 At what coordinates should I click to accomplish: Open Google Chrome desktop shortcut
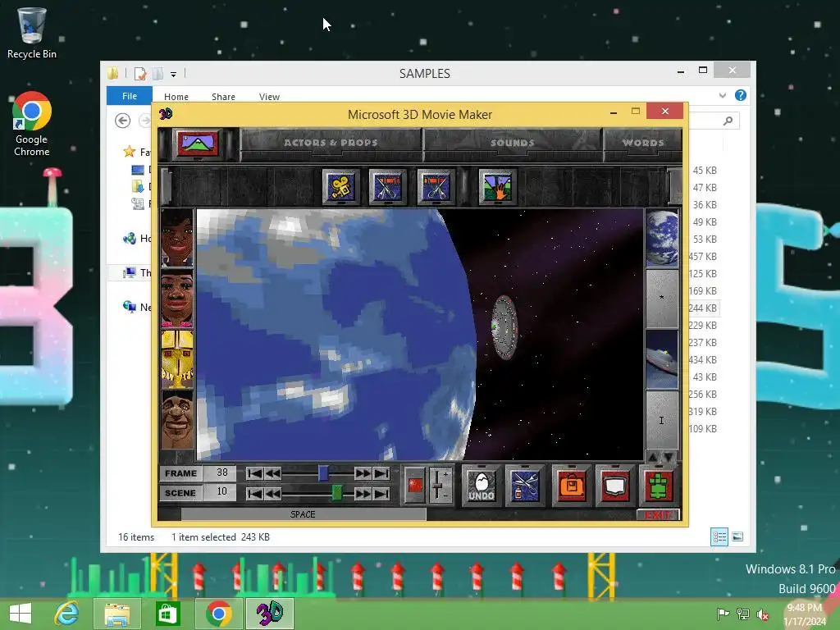pos(32,125)
